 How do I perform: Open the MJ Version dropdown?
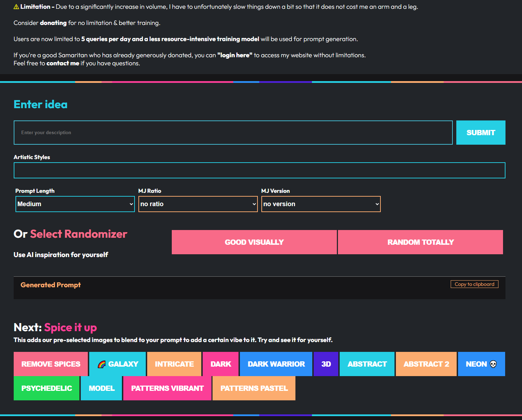point(321,204)
